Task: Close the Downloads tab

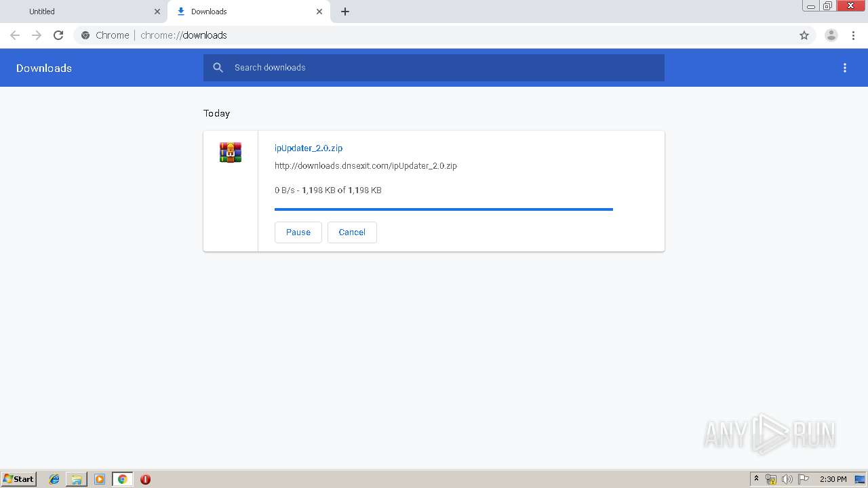Action: [319, 12]
